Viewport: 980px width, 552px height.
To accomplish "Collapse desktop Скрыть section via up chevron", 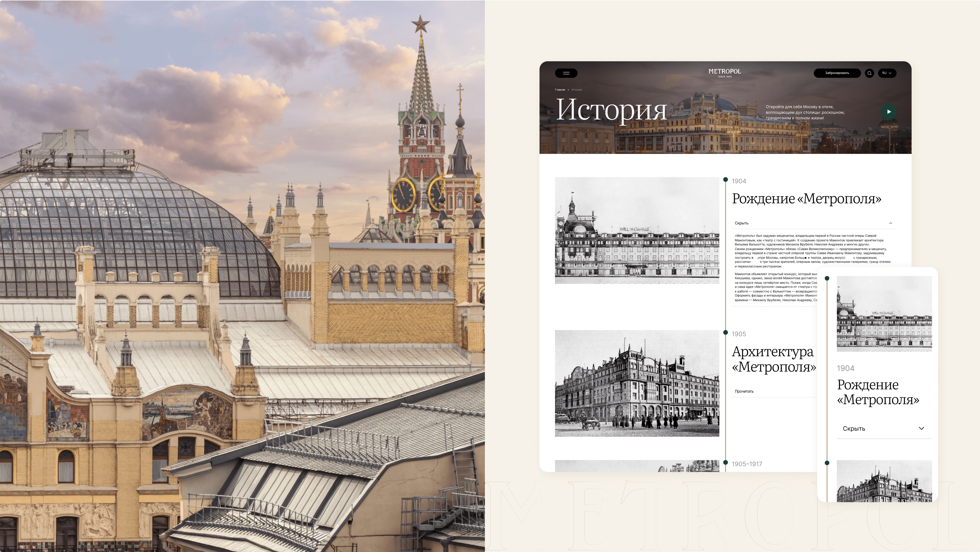I will (x=891, y=223).
